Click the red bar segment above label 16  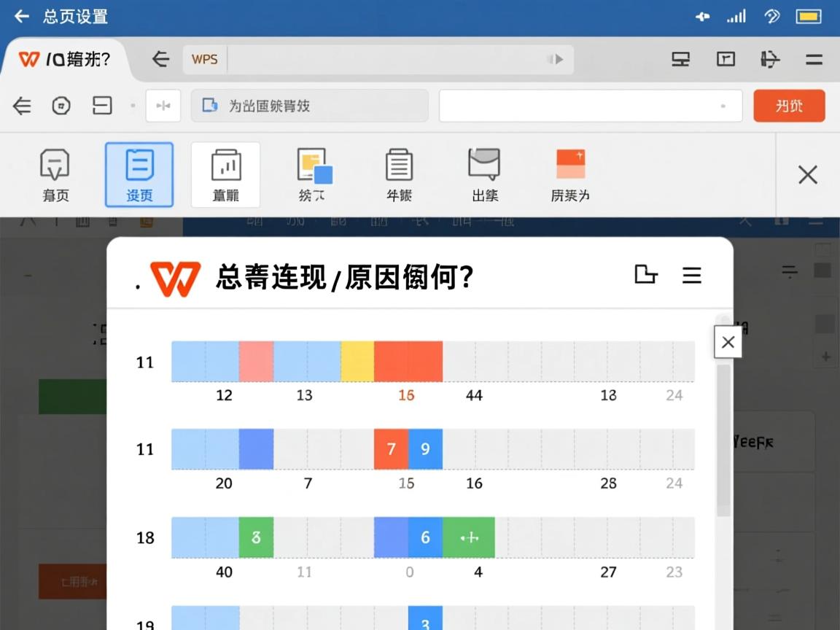(x=408, y=360)
